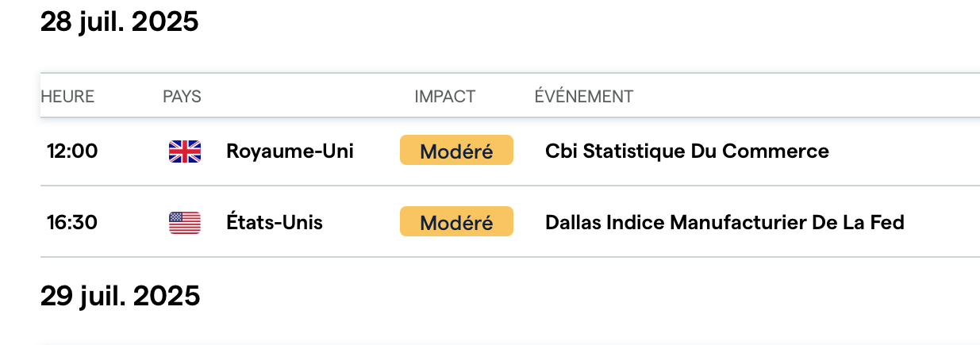Click the Modéré impact badge for États-Unis

coord(456,222)
